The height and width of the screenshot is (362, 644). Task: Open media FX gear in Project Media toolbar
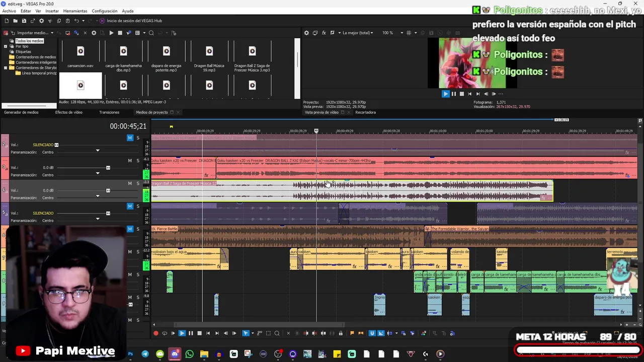point(94,33)
